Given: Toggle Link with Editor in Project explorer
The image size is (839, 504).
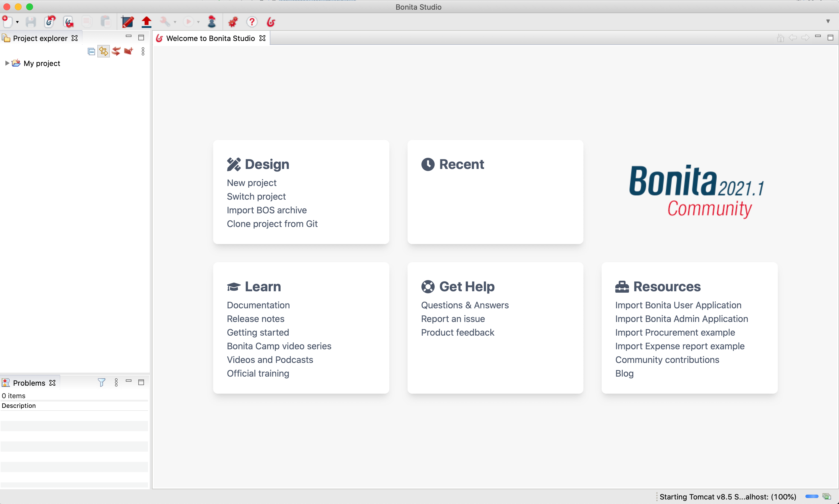Looking at the screenshot, I should (x=103, y=51).
